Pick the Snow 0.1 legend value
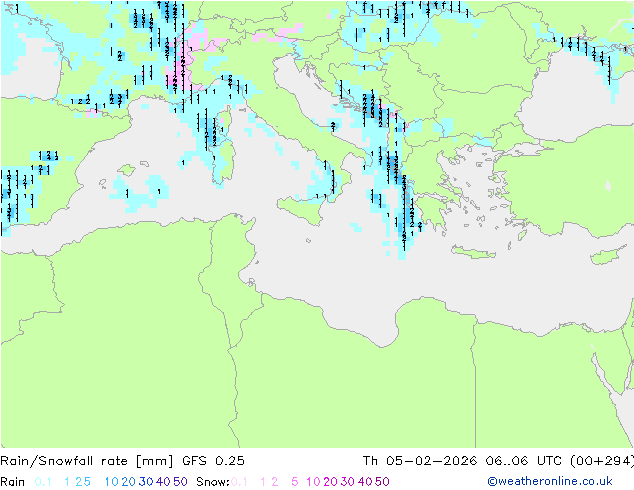This screenshot has height=490, width=634. [239, 482]
